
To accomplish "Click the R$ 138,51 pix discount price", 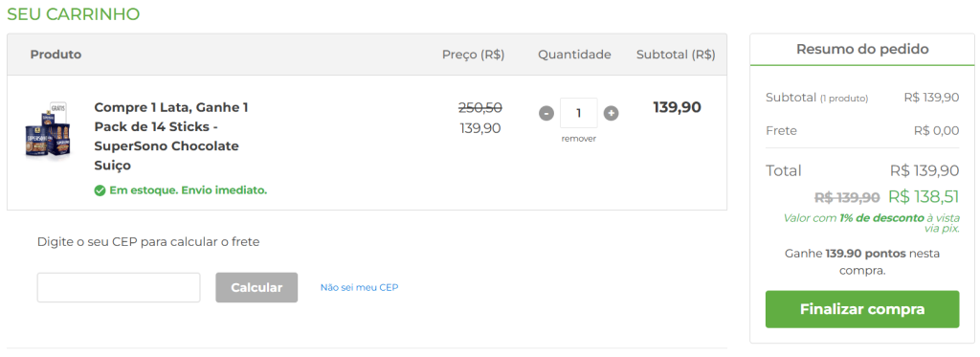I will [924, 197].
